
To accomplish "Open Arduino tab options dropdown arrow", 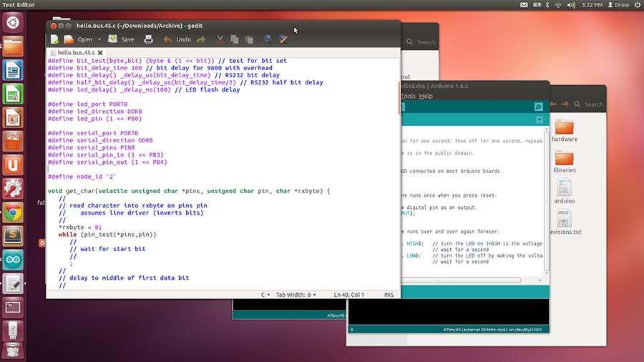I will (x=540, y=120).
